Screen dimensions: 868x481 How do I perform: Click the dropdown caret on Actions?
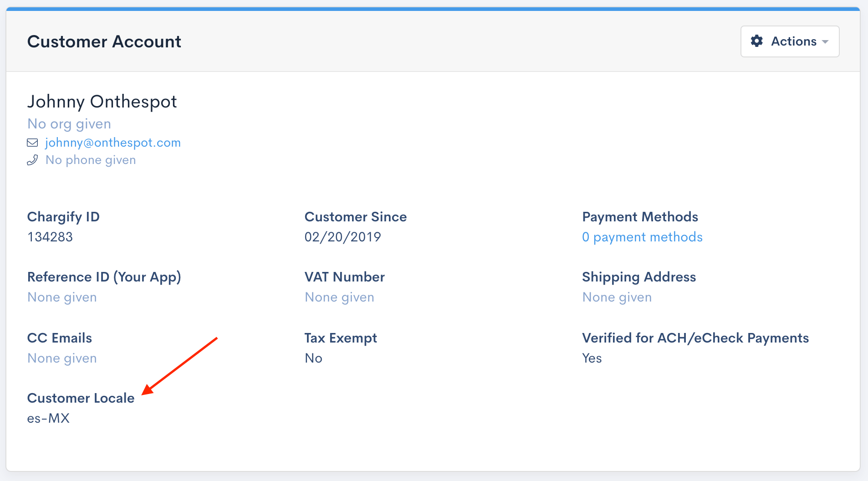825,42
